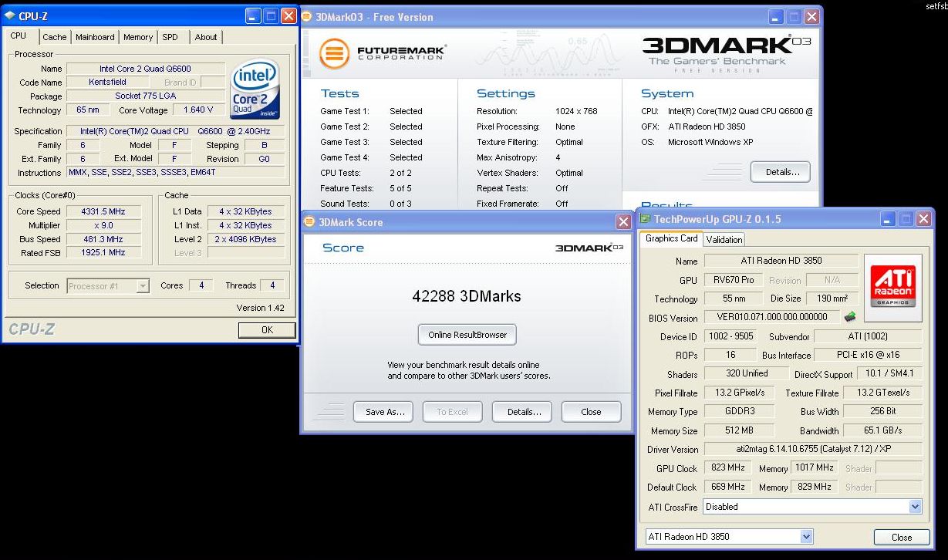Click the Core Speed value 4331.5 MHz
Image resolution: width=948 pixels, height=560 pixels.
(103, 211)
